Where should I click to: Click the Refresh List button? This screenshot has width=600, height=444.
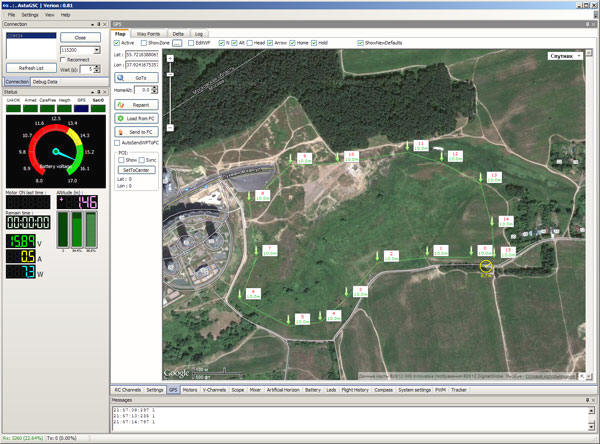point(30,67)
